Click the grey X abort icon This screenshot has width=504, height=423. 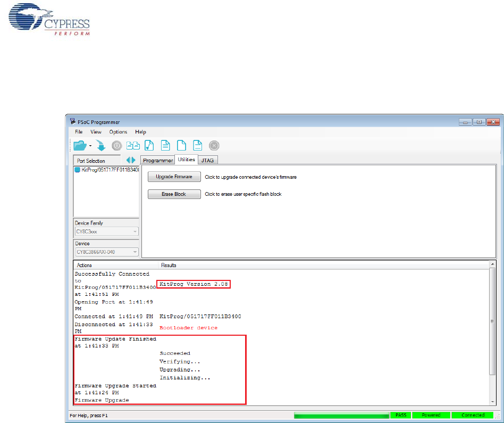coord(214,146)
